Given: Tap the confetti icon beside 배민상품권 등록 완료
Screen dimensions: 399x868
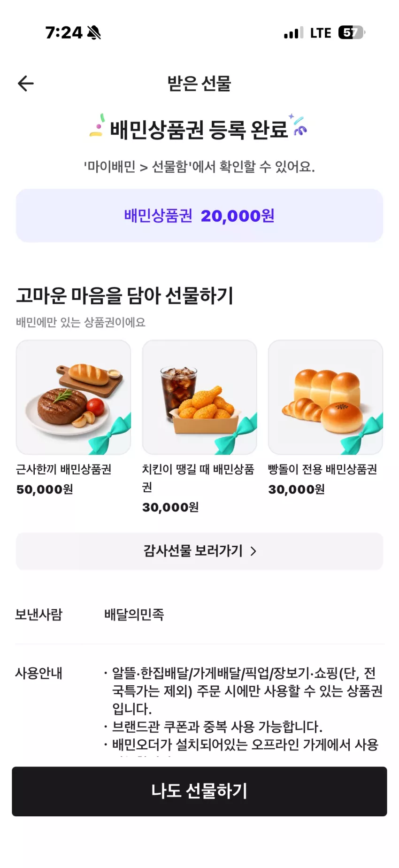Looking at the screenshot, I should coord(97,126).
